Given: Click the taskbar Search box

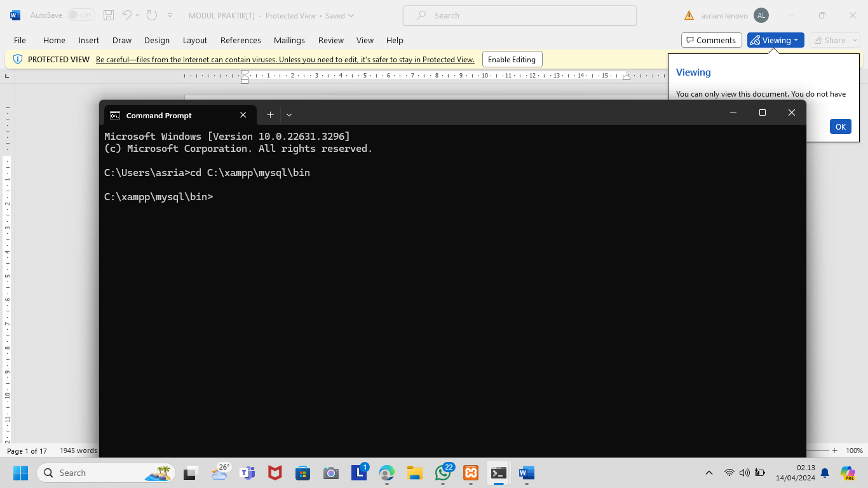Looking at the screenshot, I should (x=107, y=473).
